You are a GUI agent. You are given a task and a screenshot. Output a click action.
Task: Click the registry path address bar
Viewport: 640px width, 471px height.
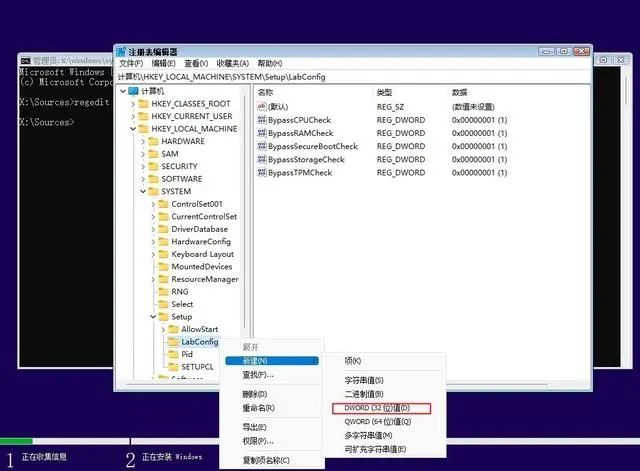pos(350,77)
